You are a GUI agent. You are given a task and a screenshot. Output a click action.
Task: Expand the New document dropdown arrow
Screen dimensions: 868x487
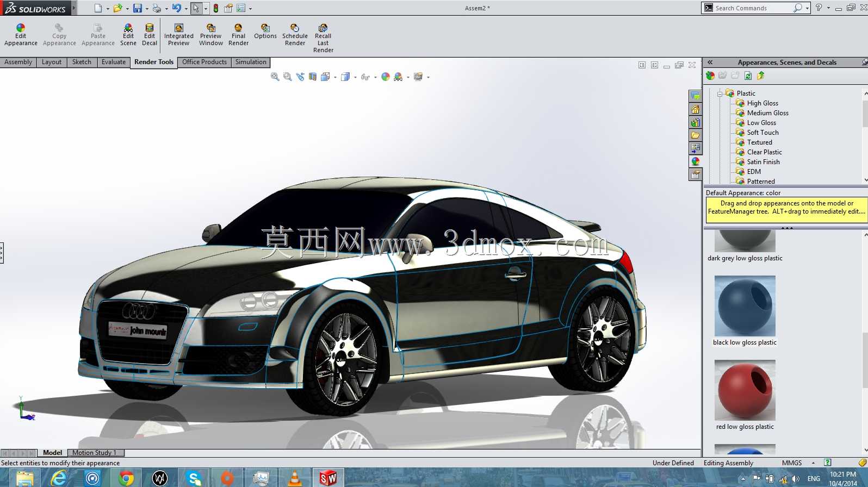coord(108,9)
